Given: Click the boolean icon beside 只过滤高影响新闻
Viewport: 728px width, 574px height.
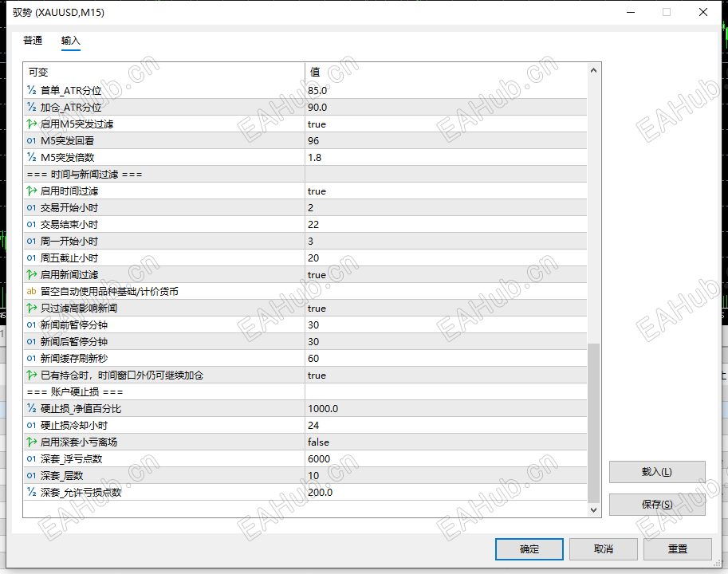Looking at the screenshot, I should coord(32,308).
